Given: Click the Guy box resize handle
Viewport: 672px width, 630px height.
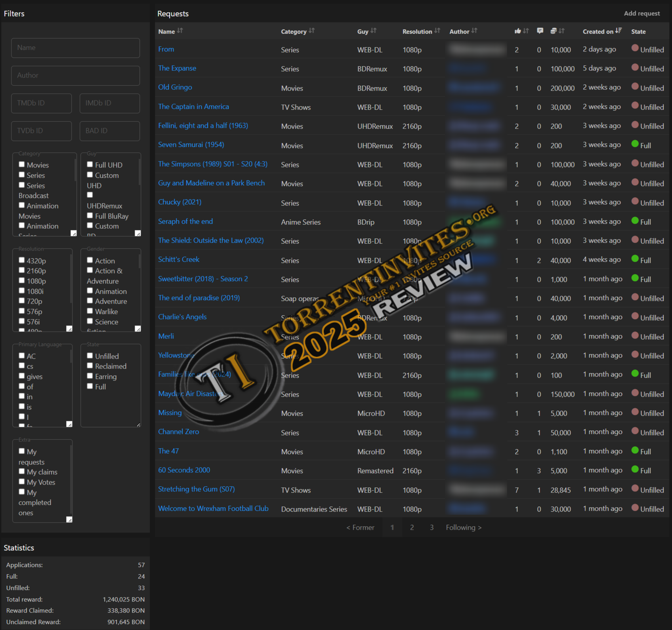Looking at the screenshot, I should (138, 233).
